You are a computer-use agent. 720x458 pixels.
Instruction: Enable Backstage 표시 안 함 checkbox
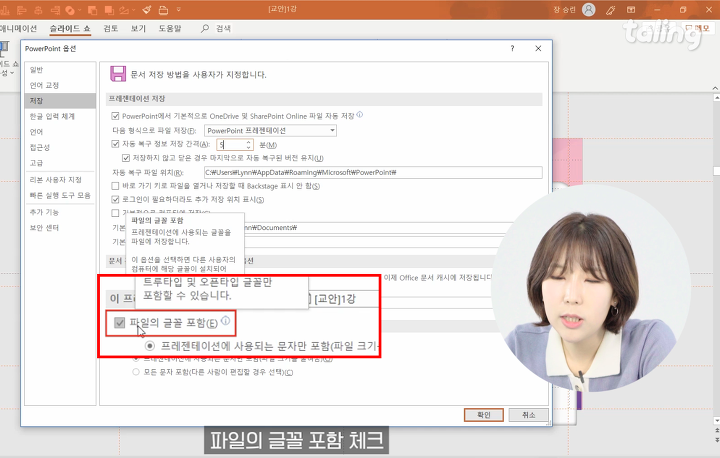tap(115, 186)
